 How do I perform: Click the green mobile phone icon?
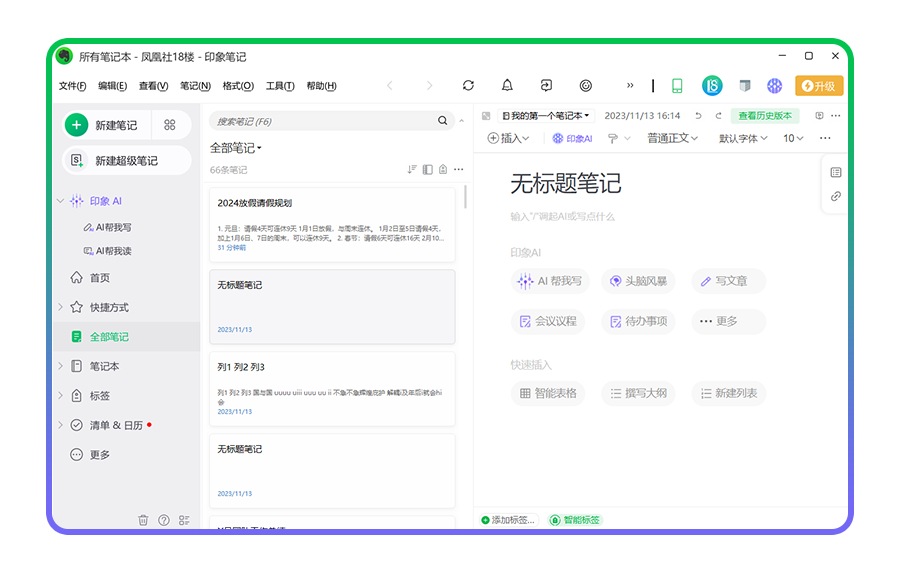pyautogui.click(x=677, y=85)
